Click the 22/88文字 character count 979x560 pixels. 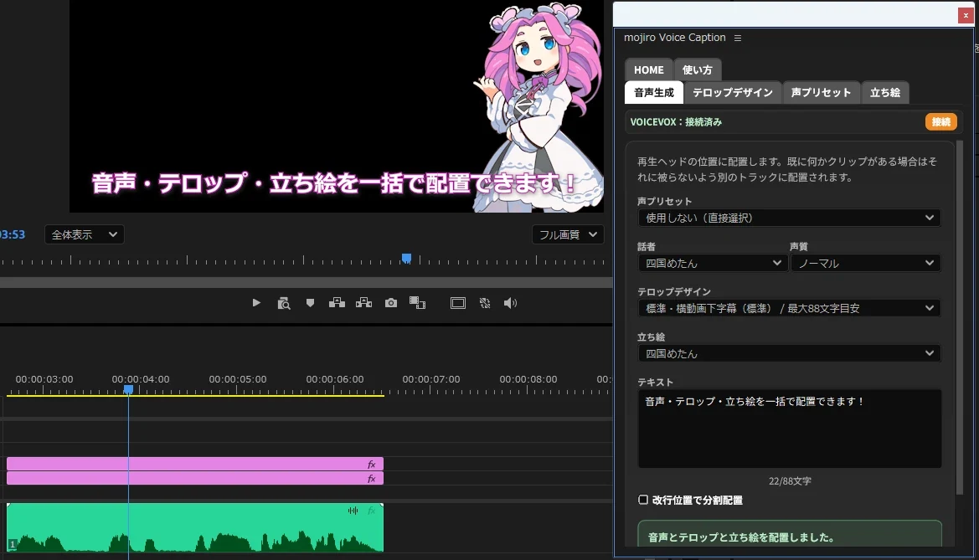(790, 481)
